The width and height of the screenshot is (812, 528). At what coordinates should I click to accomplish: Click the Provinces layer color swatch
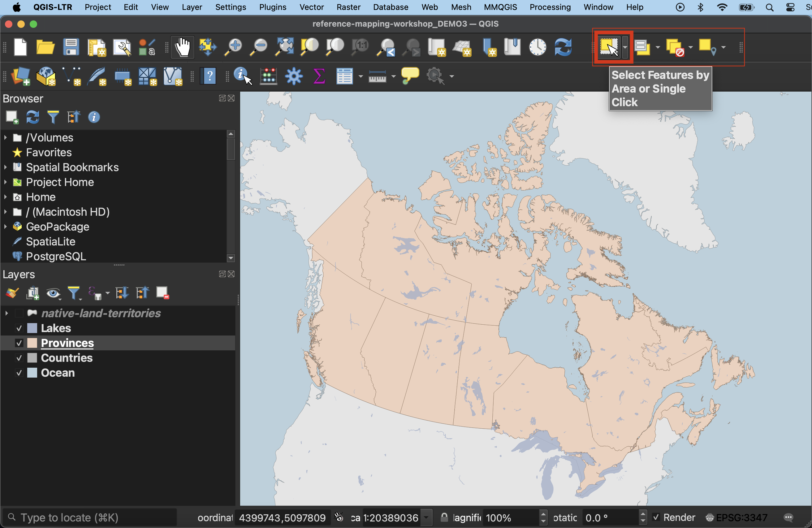tap(32, 343)
